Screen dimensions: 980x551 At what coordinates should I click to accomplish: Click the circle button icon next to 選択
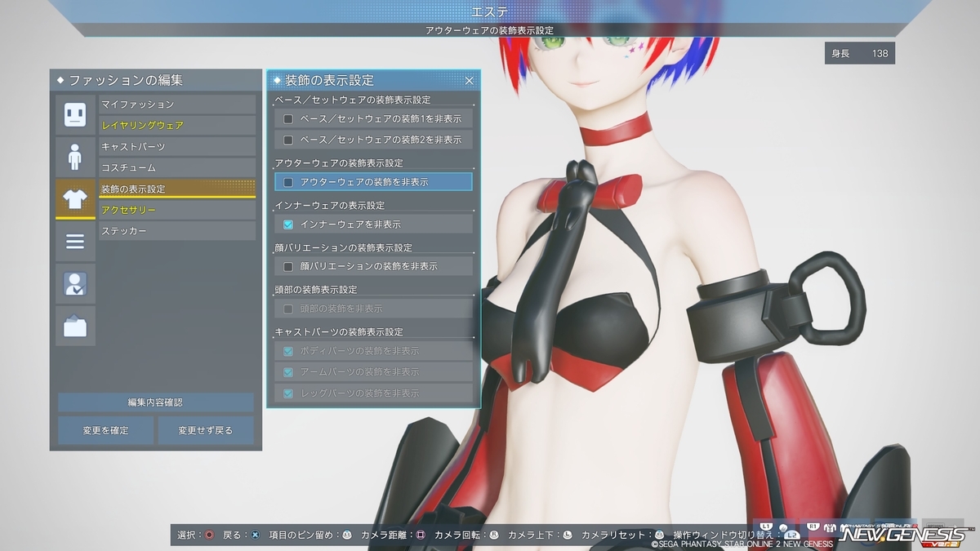[x=209, y=535]
